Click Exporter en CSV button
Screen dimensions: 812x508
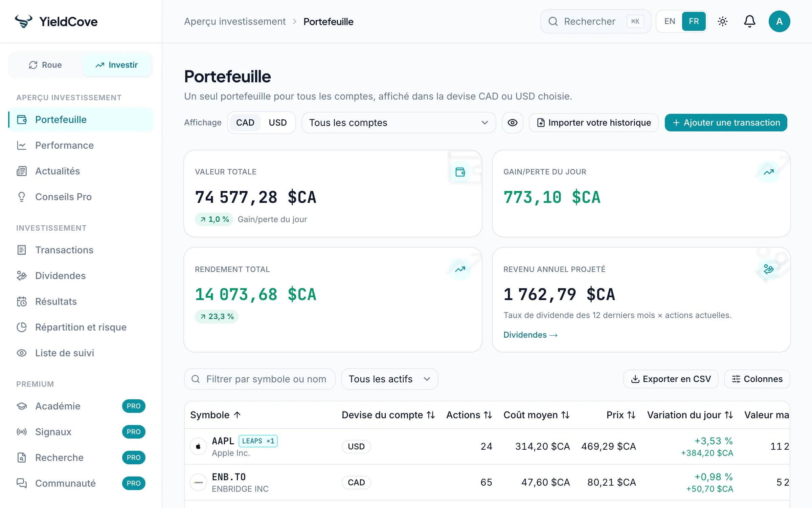click(x=671, y=379)
